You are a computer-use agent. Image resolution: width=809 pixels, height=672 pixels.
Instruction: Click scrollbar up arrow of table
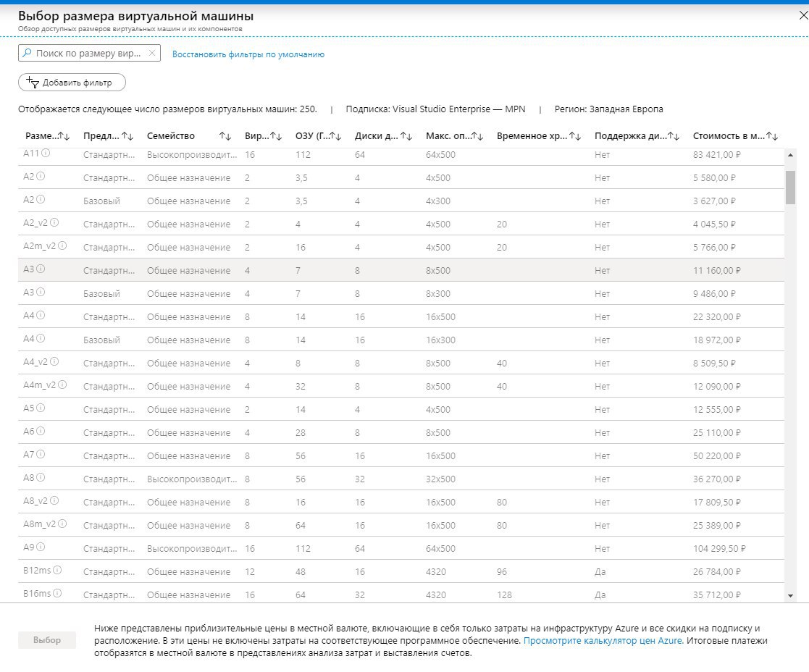pos(790,155)
